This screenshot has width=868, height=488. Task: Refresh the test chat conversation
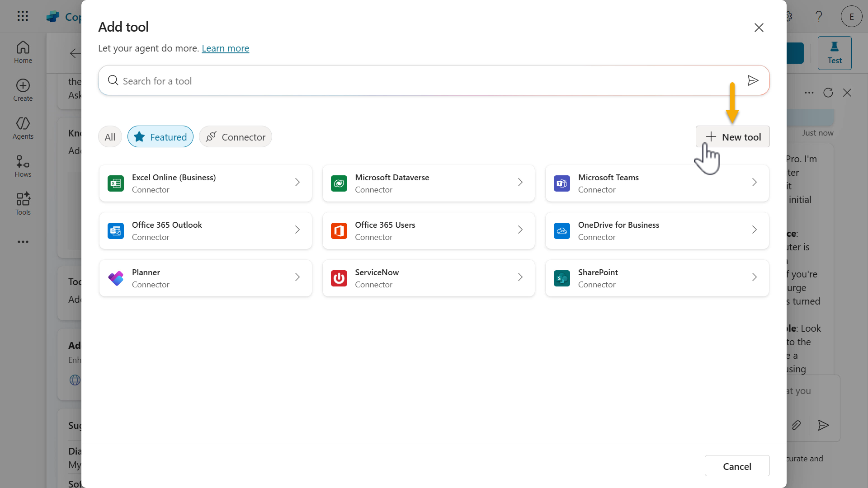(828, 93)
